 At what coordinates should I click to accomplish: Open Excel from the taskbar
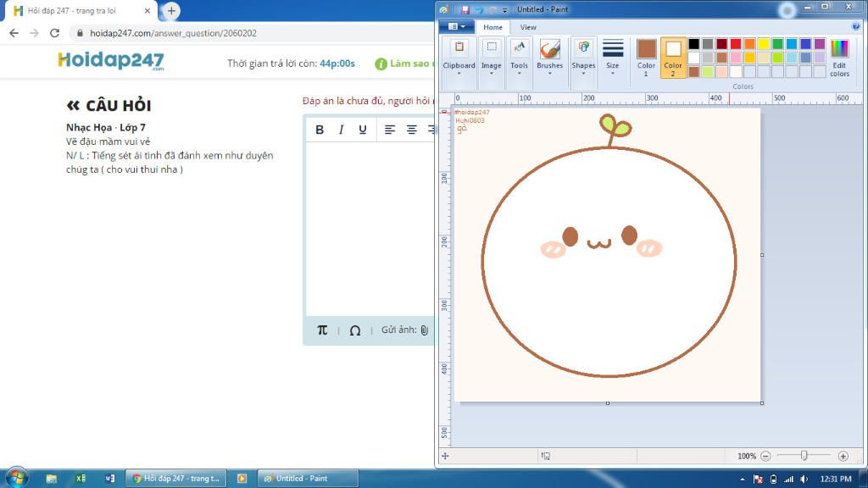pos(81,479)
